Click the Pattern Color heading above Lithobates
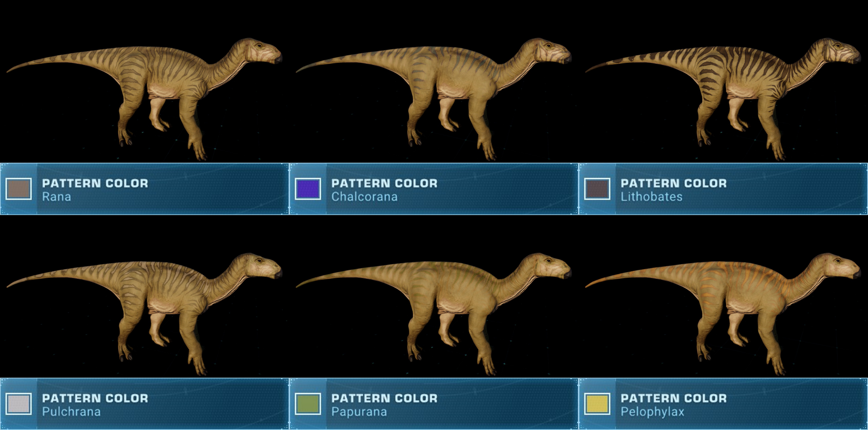 pyautogui.click(x=674, y=183)
